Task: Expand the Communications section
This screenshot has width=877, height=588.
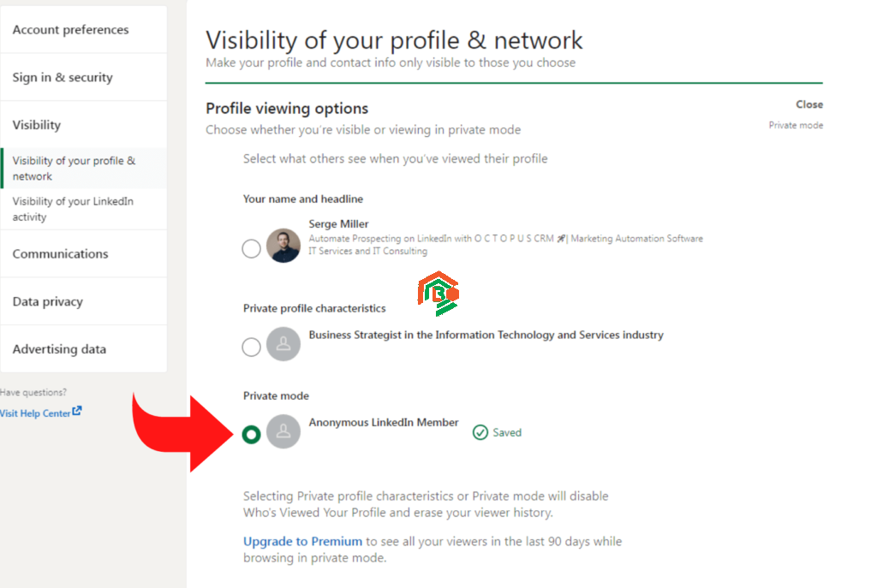Action: click(60, 254)
